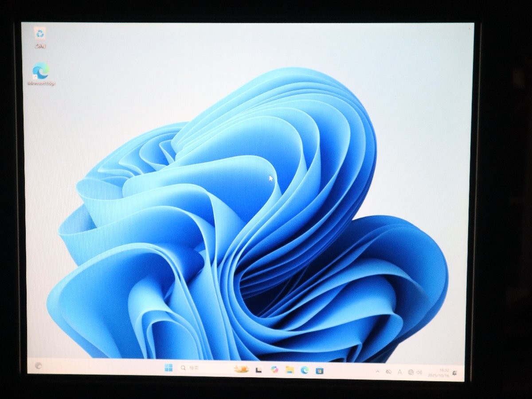
Task: Open the Windows Start menu
Action: pyautogui.click(x=168, y=368)
